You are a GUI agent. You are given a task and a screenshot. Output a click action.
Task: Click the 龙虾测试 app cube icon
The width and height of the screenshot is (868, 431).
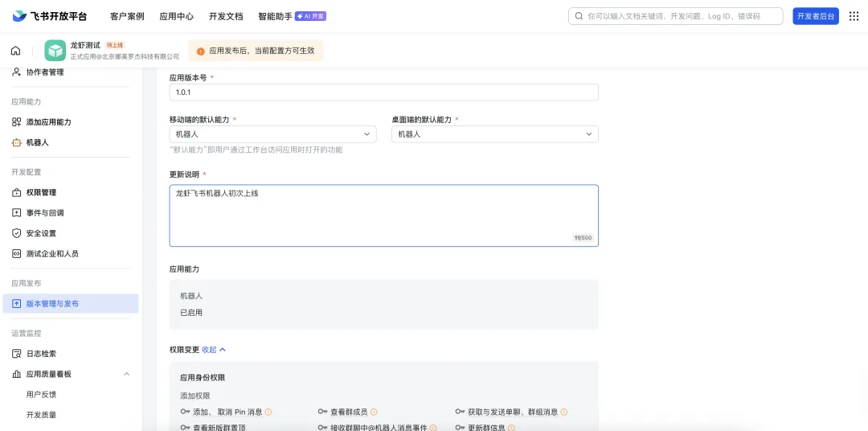pos(55,51)
